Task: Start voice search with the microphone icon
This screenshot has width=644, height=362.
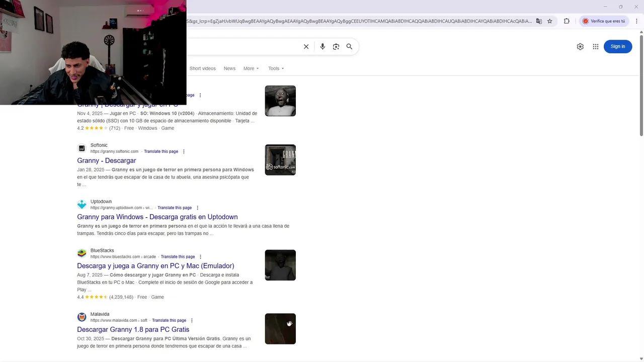Action: [323, 47]
